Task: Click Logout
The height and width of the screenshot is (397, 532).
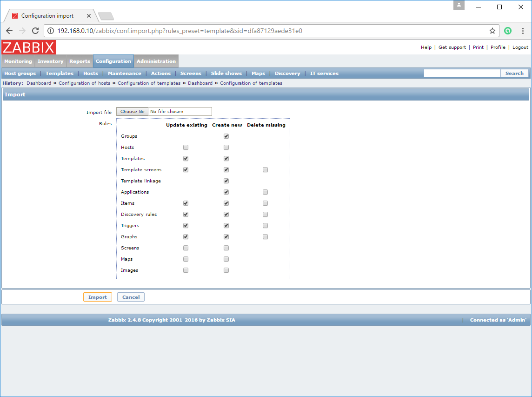Action: 520,47
